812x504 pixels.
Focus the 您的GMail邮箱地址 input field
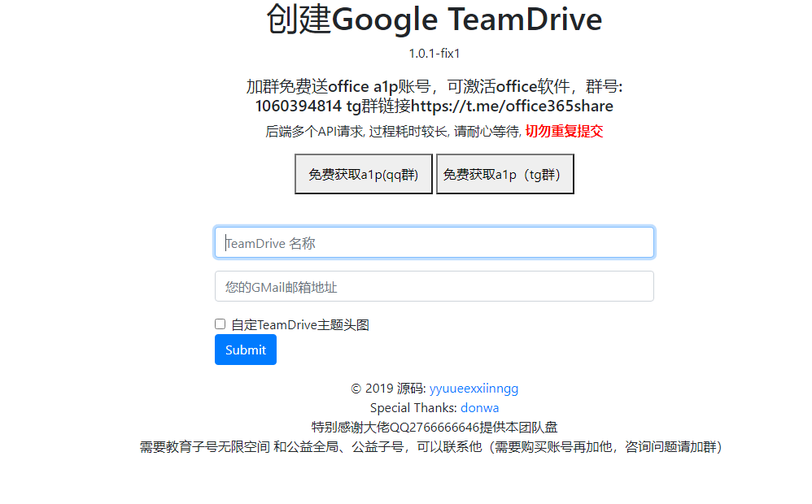[x=434, y=286]
